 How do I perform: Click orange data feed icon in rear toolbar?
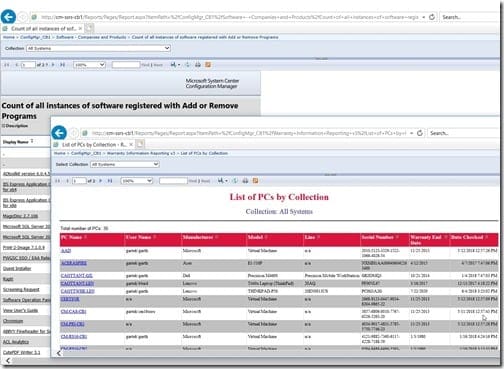click(x=208, y=65)
